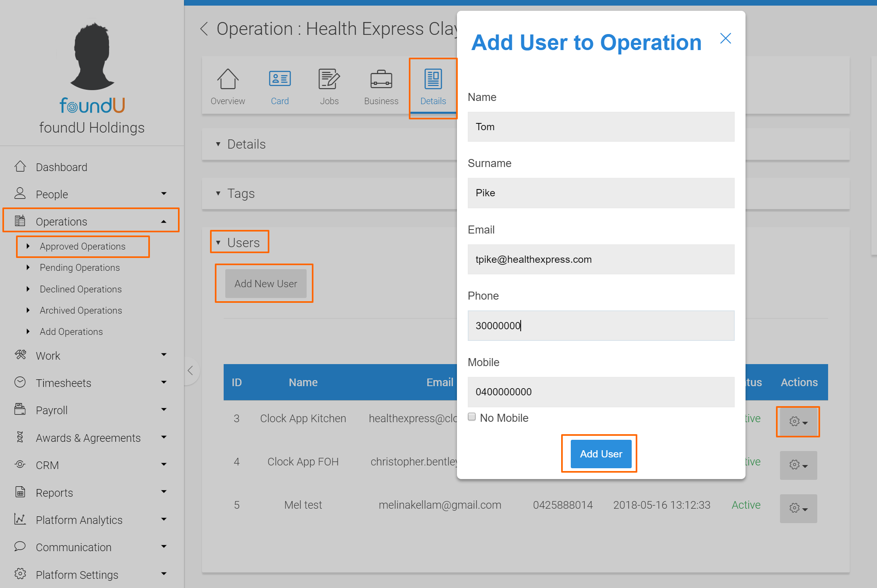This screenshot has height=588, width=877.
Task: Go to Dashboard from the sidebar
Action: tap(61, 167)
